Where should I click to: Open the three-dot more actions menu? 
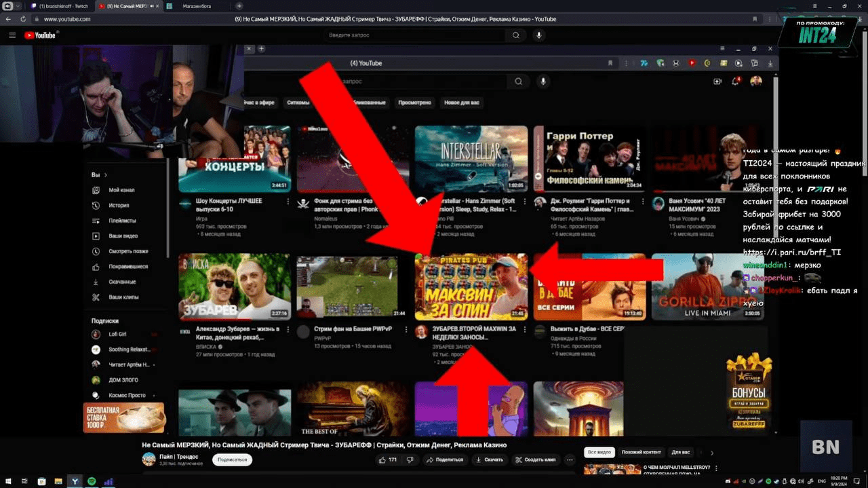click(x=570, y=459)
